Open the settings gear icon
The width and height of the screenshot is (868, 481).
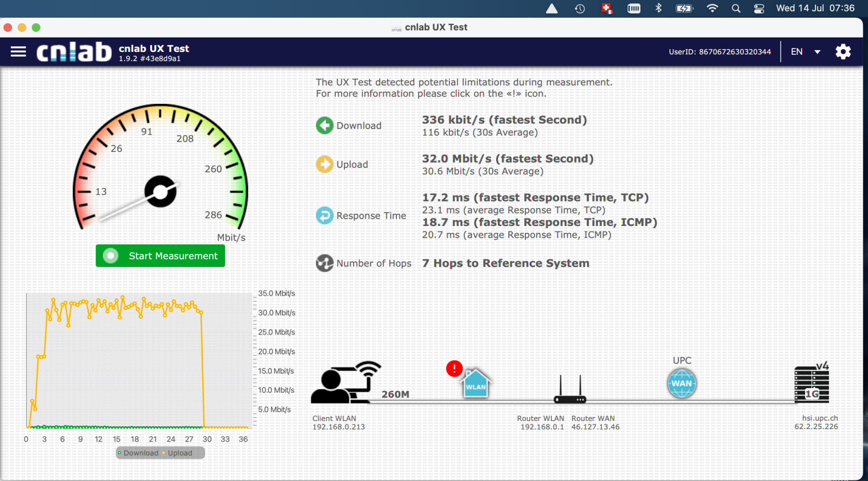843,52
